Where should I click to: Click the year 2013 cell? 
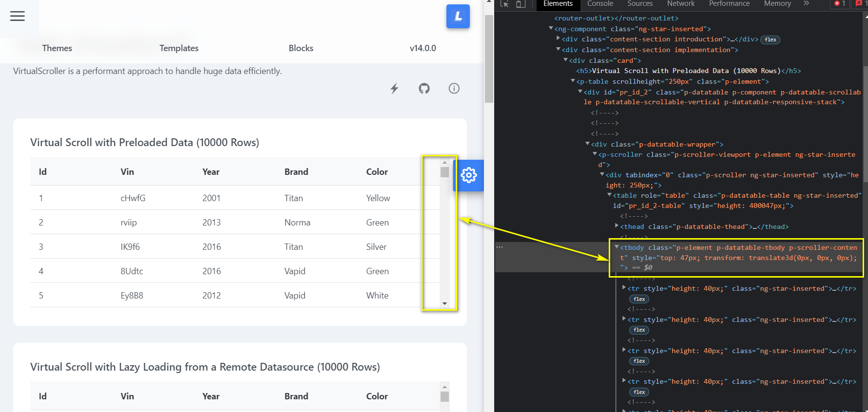click(212, 223)
